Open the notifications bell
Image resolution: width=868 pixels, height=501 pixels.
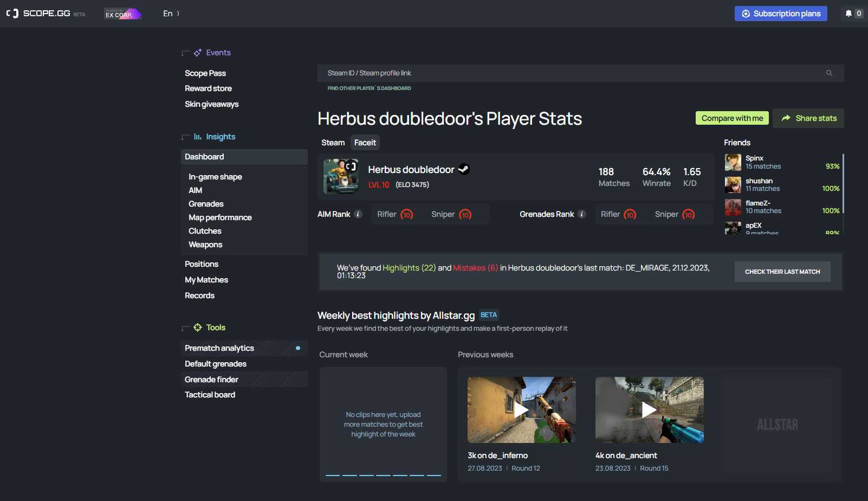tap(848, 14)
